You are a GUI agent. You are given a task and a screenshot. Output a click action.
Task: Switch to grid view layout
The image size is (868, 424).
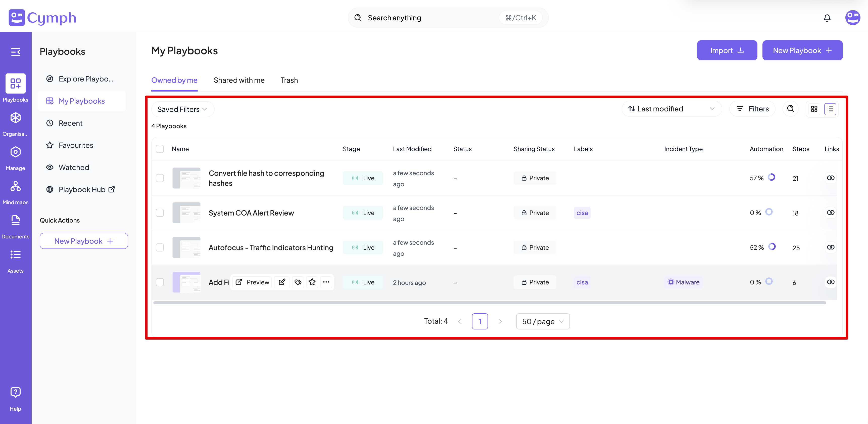tap(814, 109)
